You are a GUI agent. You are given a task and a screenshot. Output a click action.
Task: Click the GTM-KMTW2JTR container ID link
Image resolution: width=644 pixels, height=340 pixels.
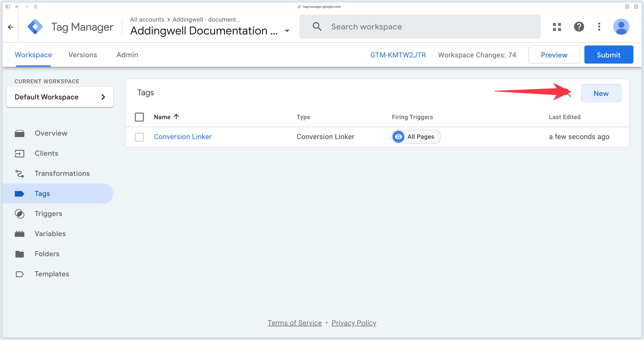[x=398, y=55]
